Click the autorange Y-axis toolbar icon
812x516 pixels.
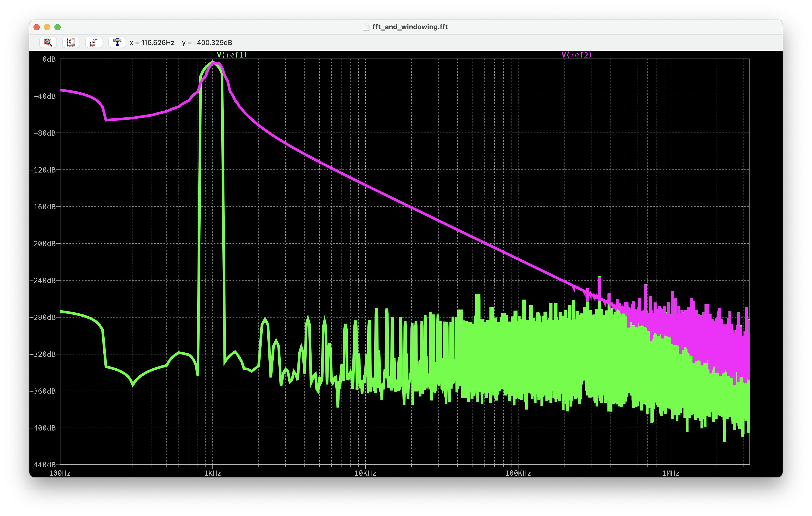tap(71, 42)
